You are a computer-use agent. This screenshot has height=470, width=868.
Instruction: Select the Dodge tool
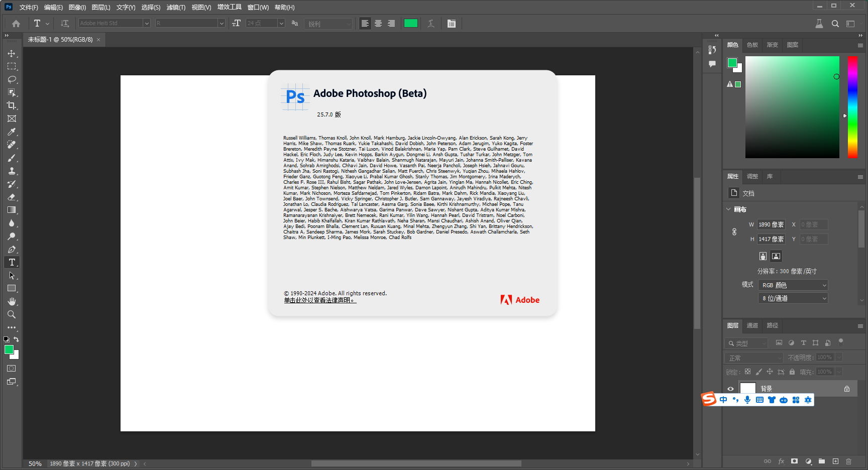click(x=12, y=236)
